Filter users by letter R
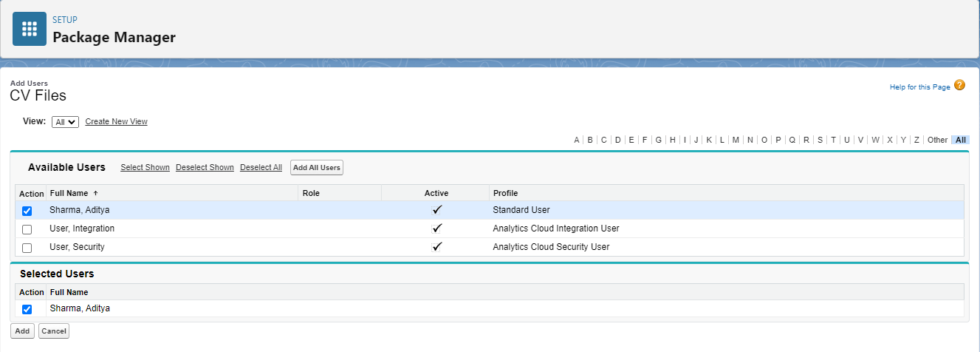980x352 pixels. pyautogui.click(x=806, y=140)
